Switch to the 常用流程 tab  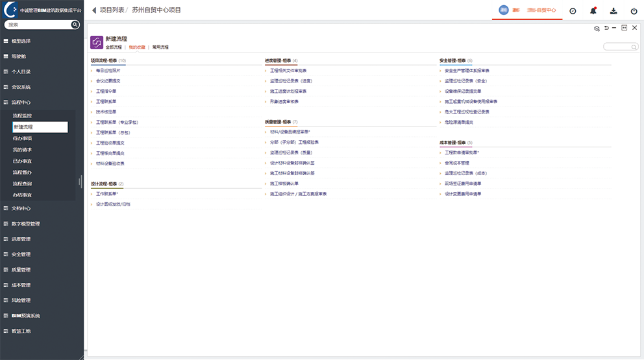point(160,47)
